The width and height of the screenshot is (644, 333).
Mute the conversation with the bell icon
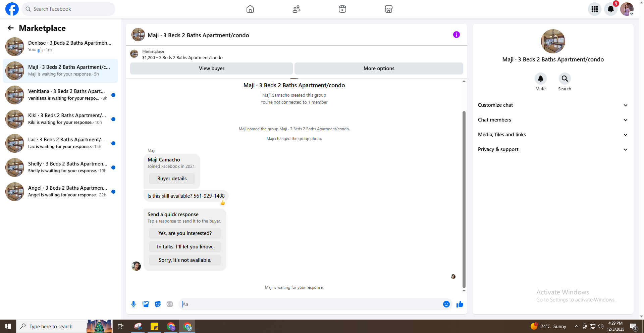(x=541, y=79)
